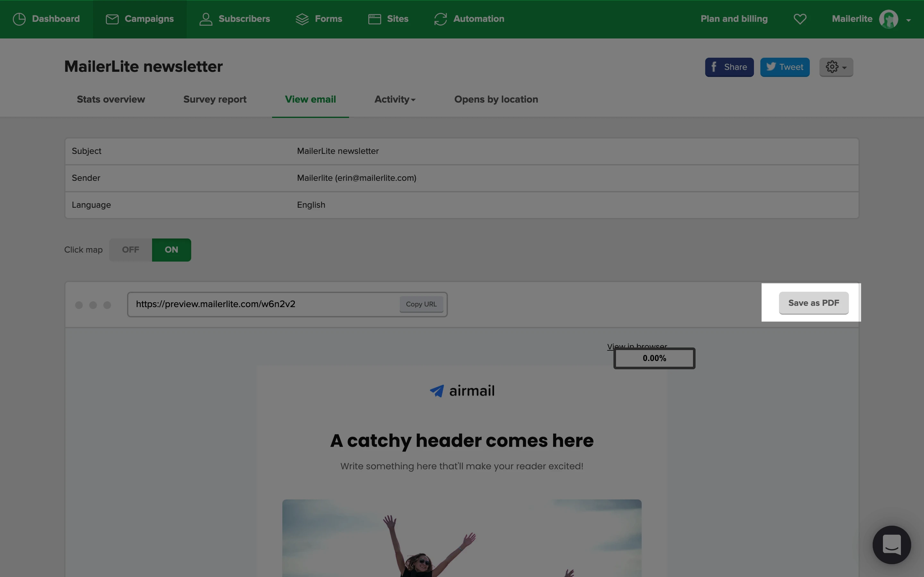Click the Automation refresh arrows icon

440,19
